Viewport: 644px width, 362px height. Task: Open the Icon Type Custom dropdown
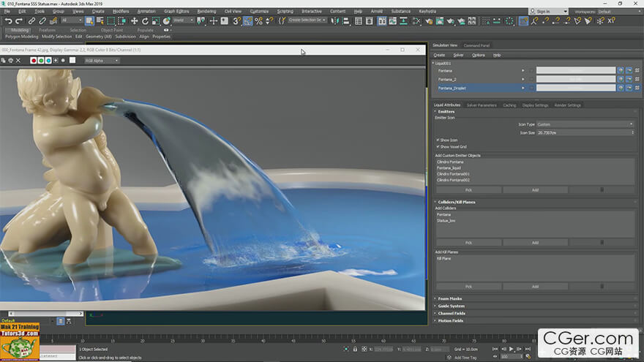[585, 124]
